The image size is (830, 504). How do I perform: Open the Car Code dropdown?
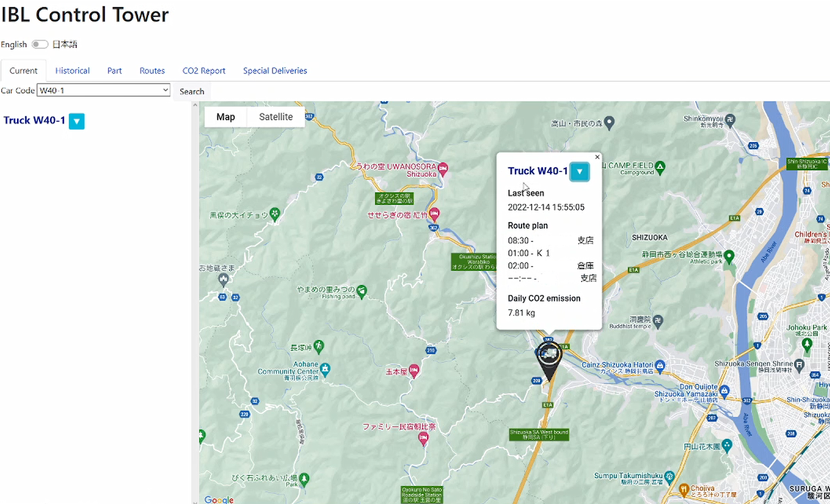[103, 90]
